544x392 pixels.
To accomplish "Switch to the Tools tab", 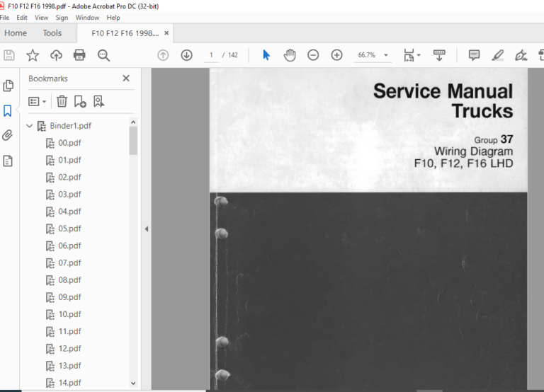I will coord(52,33).
